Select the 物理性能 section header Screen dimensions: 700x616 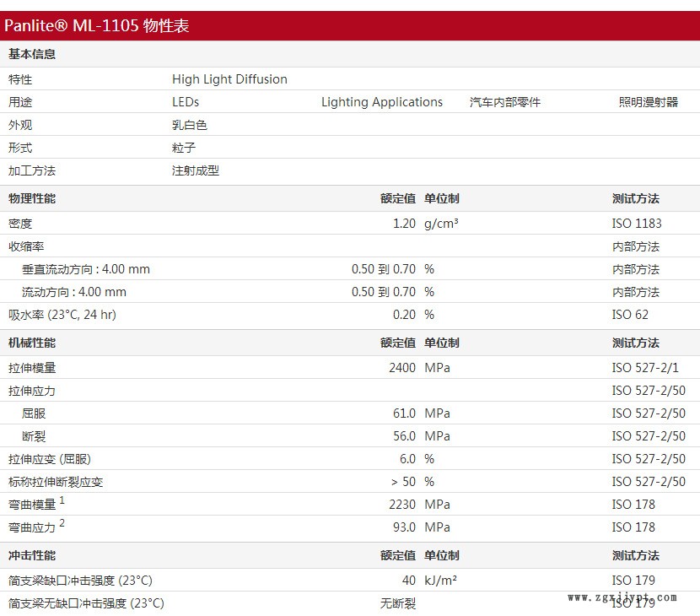[x=32, y=198]
